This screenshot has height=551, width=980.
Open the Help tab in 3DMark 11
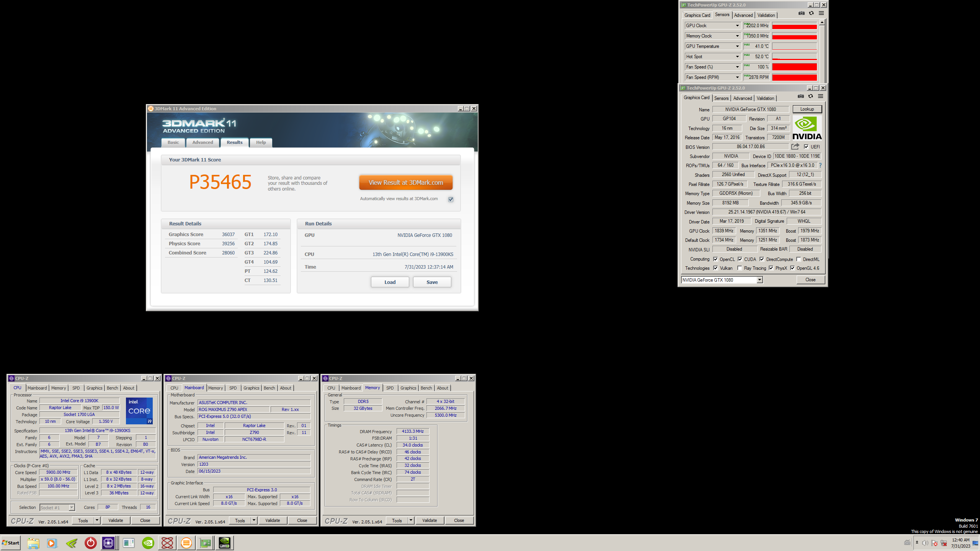point(261,142)
